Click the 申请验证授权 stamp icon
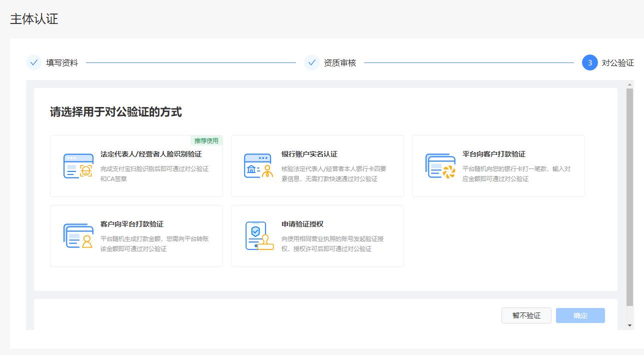This screenshot has height=355, width=644. [259, 236]
